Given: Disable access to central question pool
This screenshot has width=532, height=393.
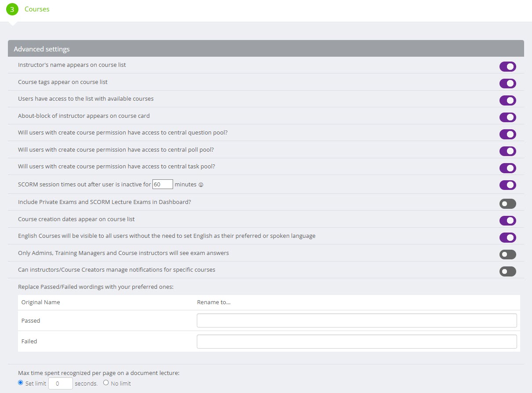Looking at the screenshot, I should (507, 135).
